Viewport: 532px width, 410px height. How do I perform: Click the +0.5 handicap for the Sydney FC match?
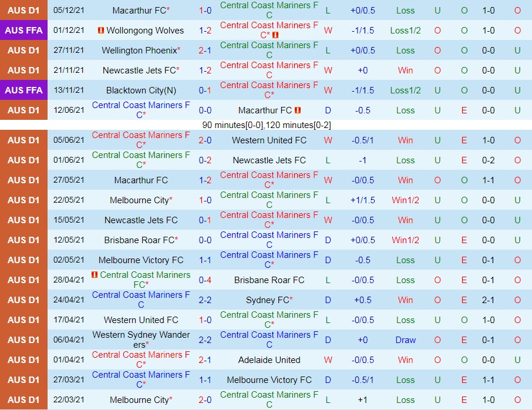363,300
